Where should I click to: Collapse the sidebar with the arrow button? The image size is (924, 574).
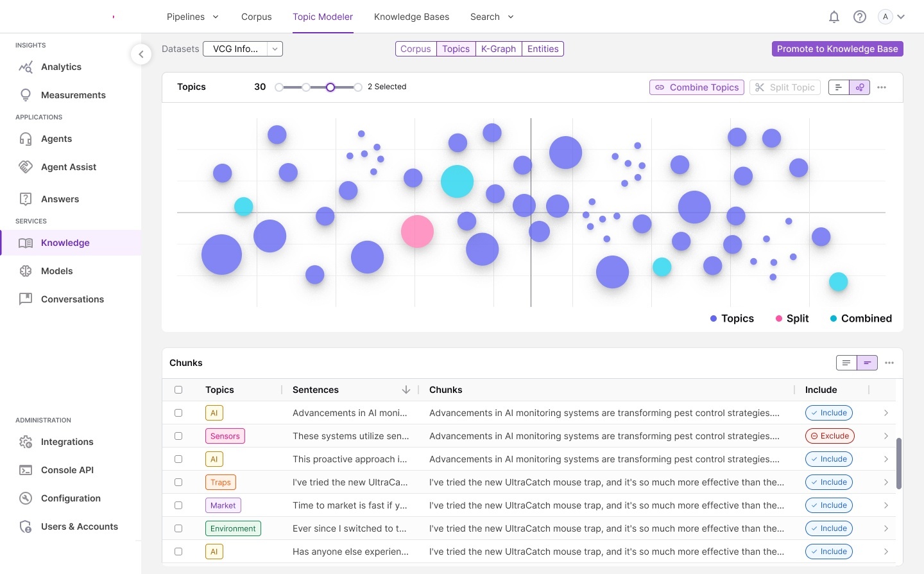[x=141, y=55]
